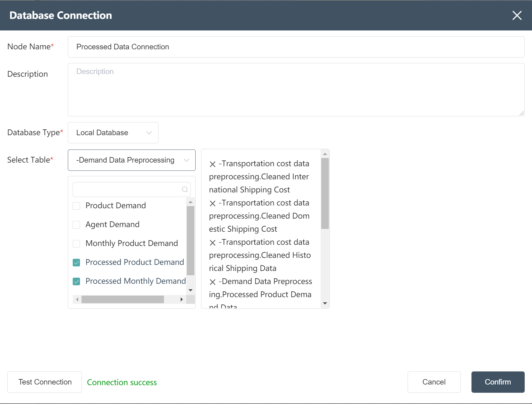
Task: Click the table list horizontal scrollbar thumb
Action: (x=123, y=299)
